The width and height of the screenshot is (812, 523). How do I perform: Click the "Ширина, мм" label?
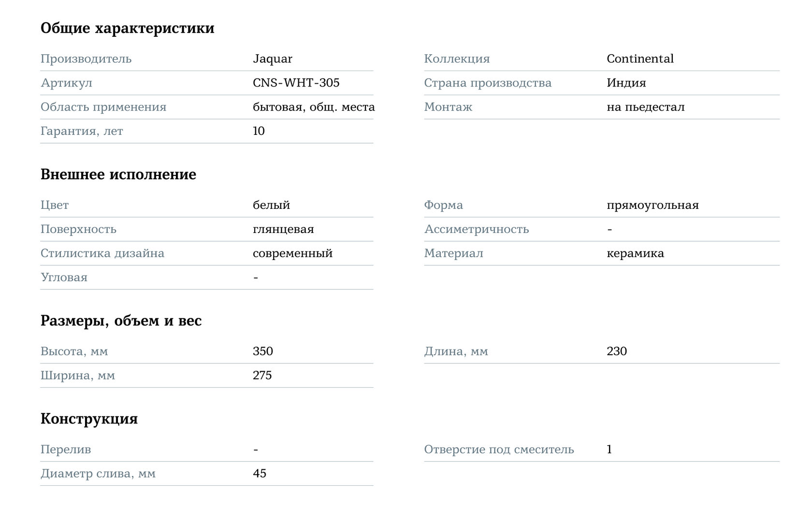tap(78, 376)
